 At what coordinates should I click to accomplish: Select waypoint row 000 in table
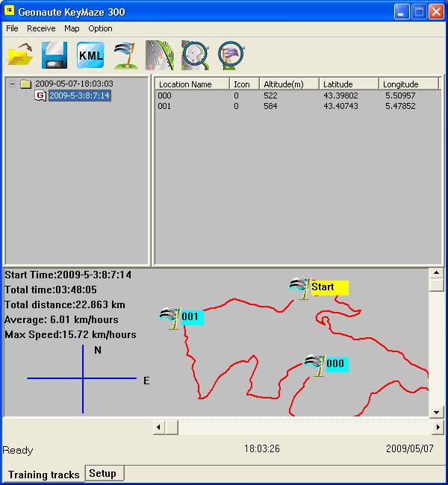297,96
